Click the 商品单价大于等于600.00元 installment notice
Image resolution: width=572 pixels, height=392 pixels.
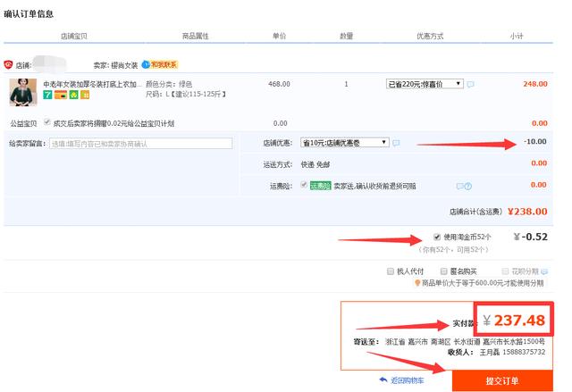(x=483, y=283)
